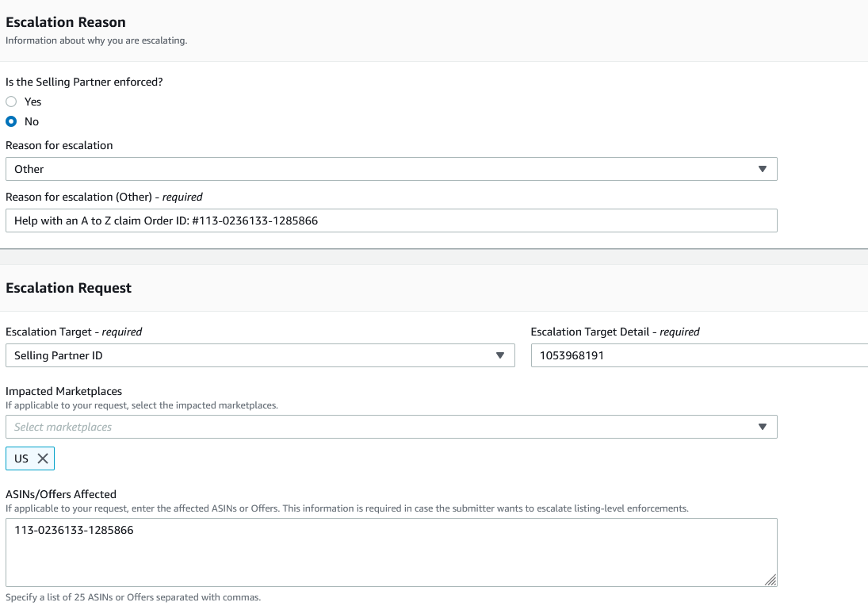Click the Escalation Request section heading
The width and height of the screenshot is (868, 606).
[69, 288]
